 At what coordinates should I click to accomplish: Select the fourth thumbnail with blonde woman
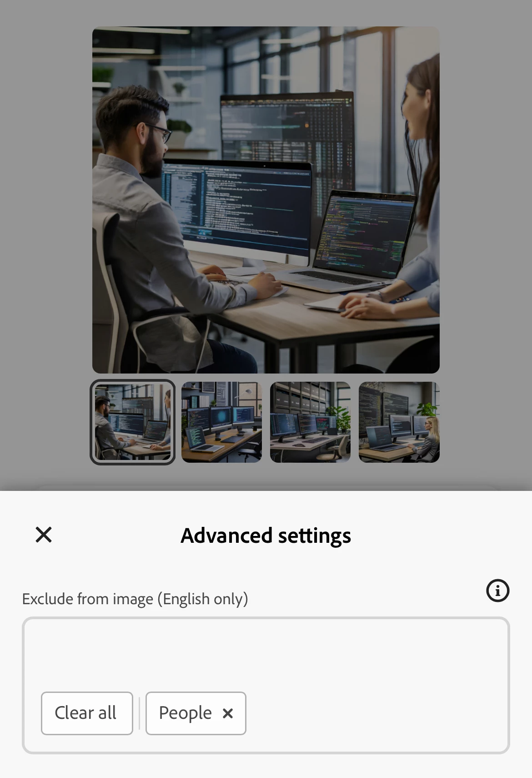coord(399,422)
